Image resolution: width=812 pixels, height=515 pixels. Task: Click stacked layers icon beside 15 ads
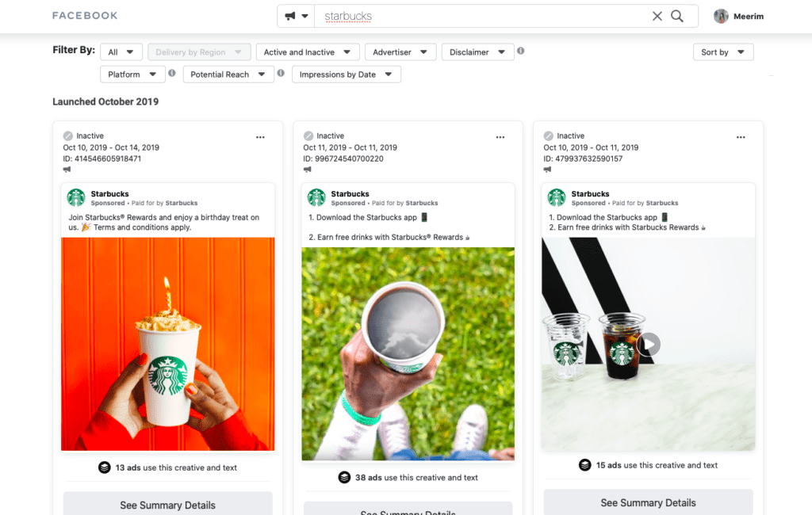[x=584, y=465]
